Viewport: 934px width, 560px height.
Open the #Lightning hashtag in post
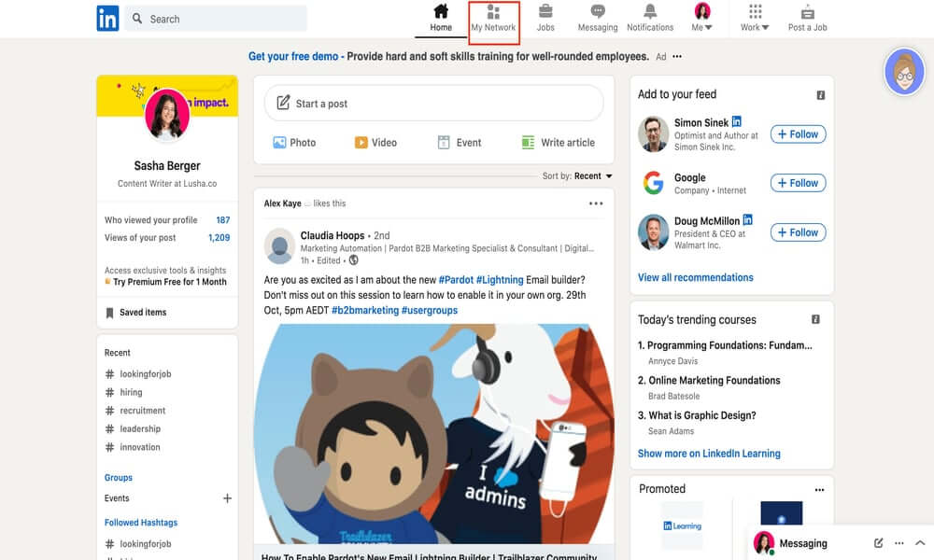click(x=500, y=280)
